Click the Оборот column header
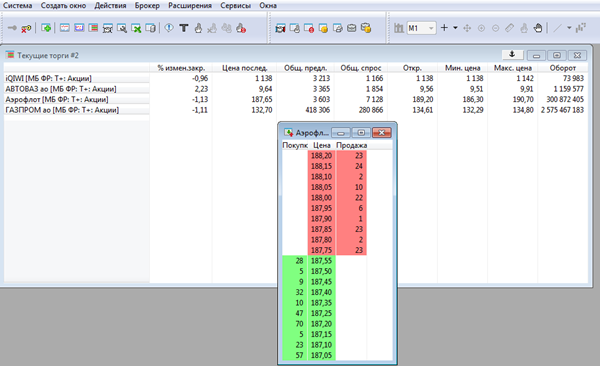This screenshot has width=600, height=366. click(562, 68)
